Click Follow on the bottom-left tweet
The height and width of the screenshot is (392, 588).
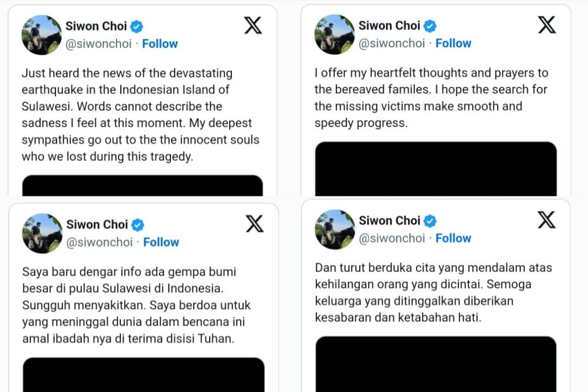click(161, 242)
